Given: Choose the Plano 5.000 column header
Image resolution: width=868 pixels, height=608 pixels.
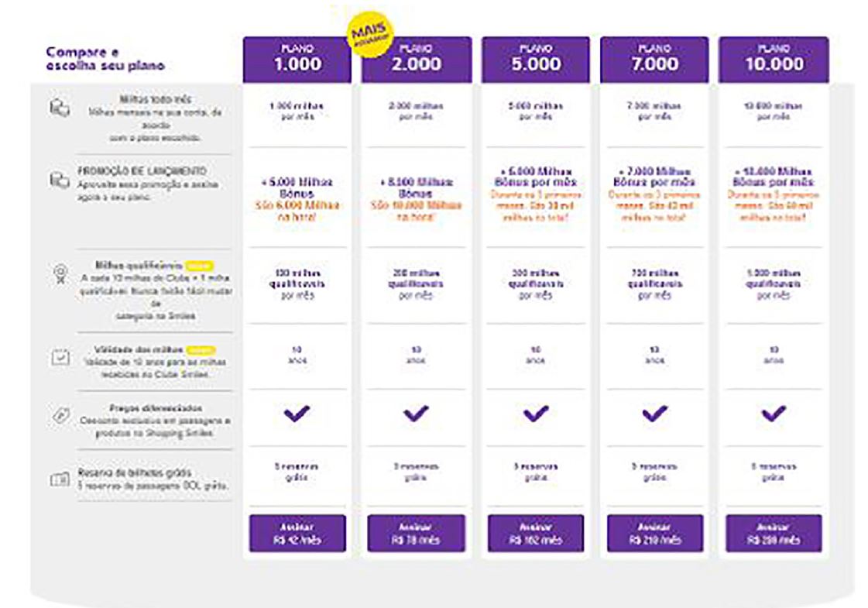Looking at the screenshot, I should (x=535, y=60).
